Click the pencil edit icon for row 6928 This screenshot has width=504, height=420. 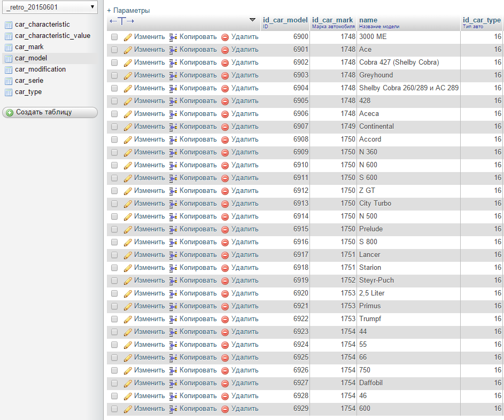pos(128,396)
